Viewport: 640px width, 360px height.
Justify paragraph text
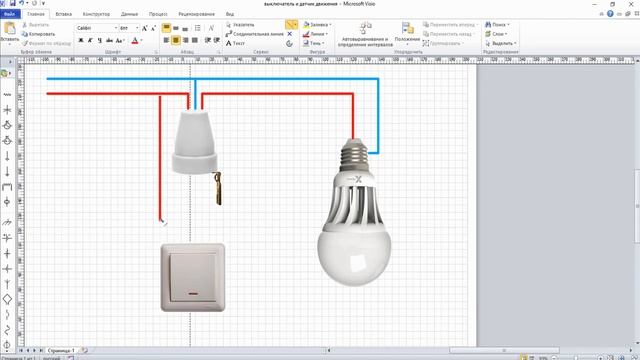(195, 40)
